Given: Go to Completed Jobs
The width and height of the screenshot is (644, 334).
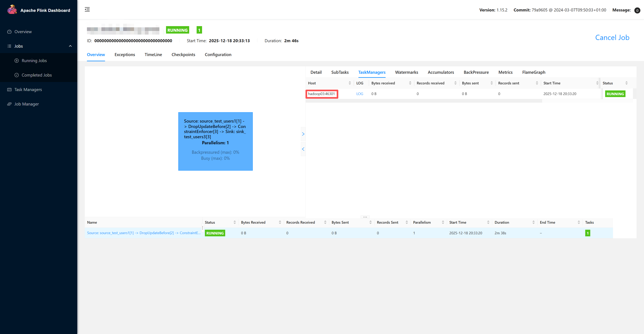Looking at the screenshot, I should coord(36,75).
